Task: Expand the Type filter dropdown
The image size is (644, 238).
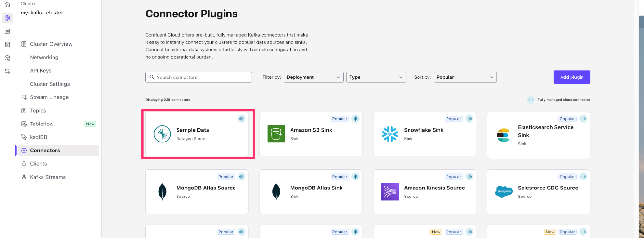Action: 376,77
